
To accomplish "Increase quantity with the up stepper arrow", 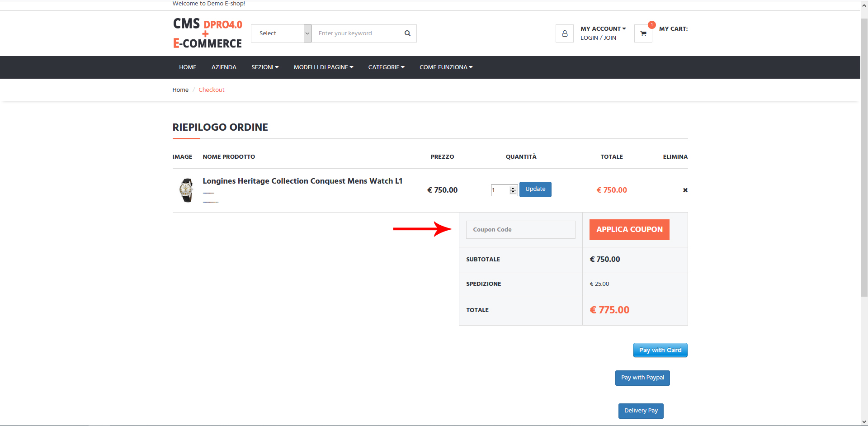I will coord(513,188).
